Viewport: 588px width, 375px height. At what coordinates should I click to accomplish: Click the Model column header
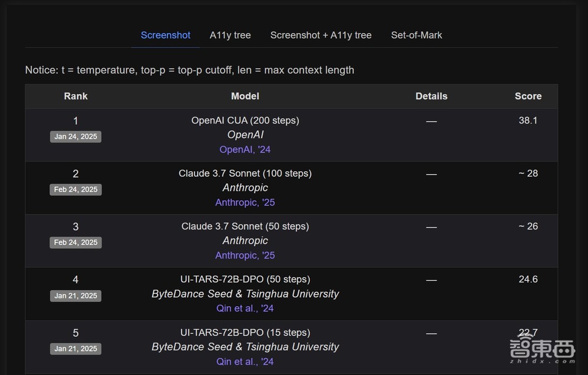pyautogui.click(x=245, y=96)
